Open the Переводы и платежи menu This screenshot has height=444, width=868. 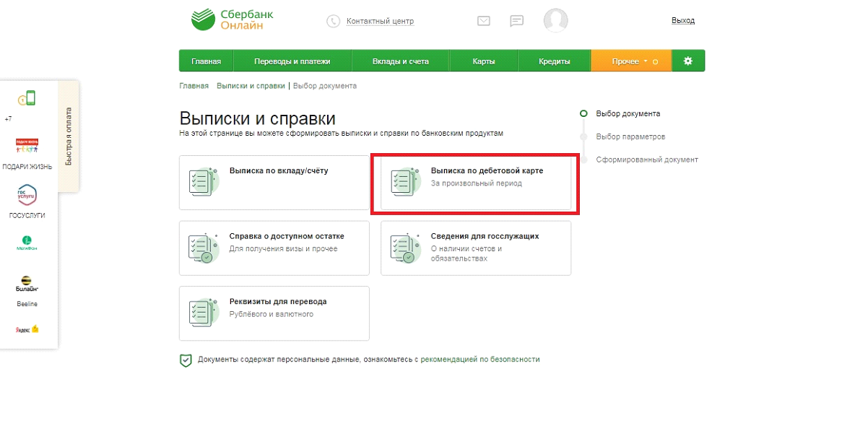tap(292, 61)
